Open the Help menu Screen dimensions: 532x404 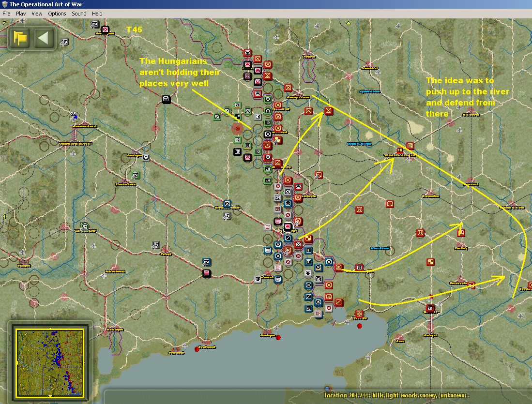pos(97,14)
